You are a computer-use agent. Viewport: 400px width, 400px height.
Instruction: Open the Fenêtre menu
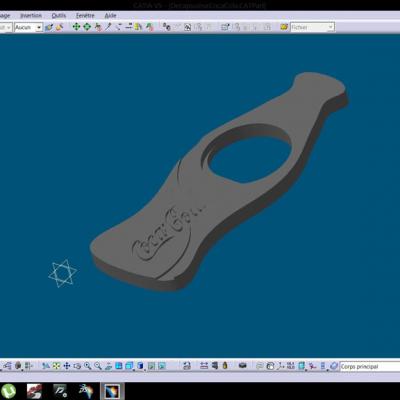[85, 15]
